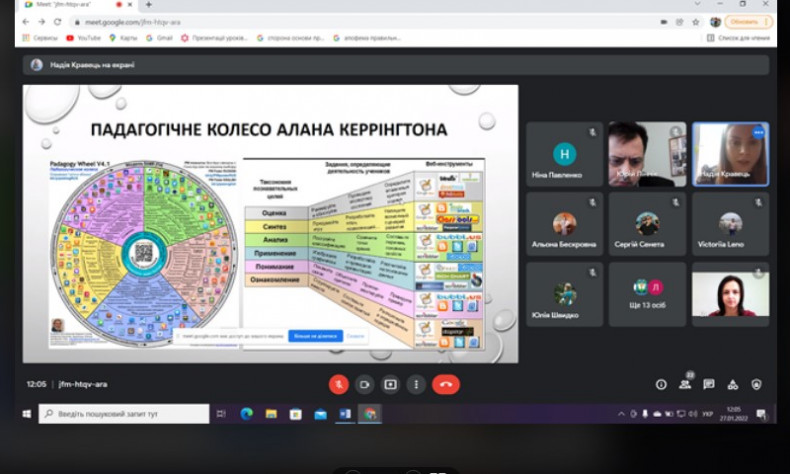Open the Презентації уроків bookmark
790x474 pixels.
[215, 38]
